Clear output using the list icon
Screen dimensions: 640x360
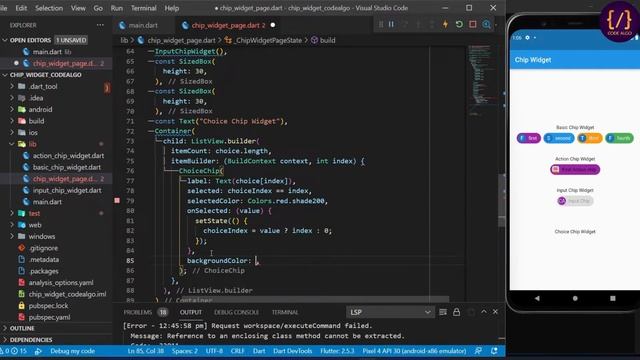[443, 312]
